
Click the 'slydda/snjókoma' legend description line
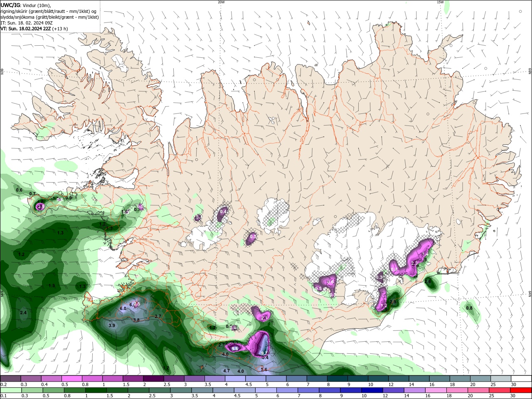coord(49,17)
